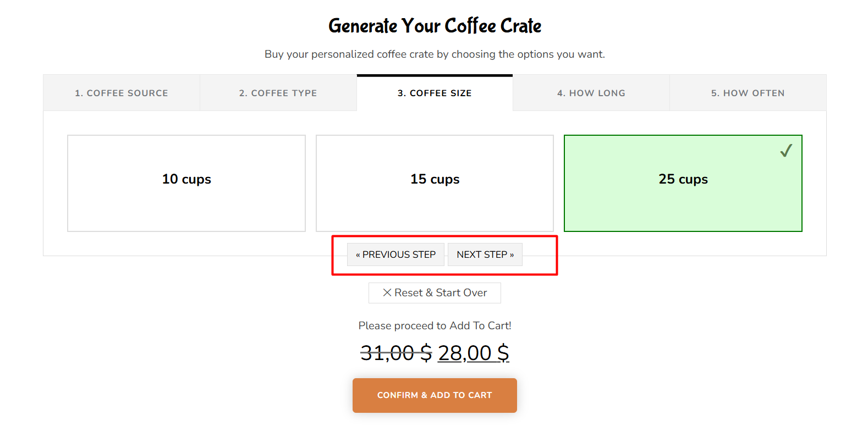The width and height of the screenshot is (868, 426).
Task: Click the green checkmark on 25 cups
Action: [x=786, y=151]
